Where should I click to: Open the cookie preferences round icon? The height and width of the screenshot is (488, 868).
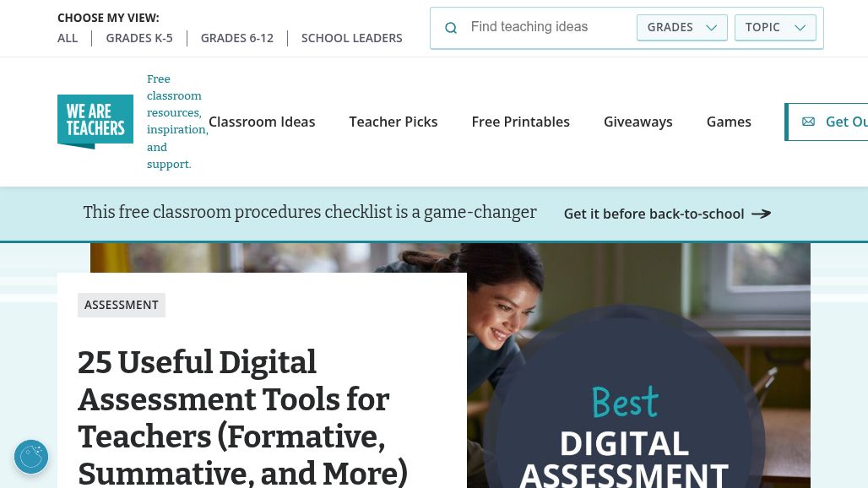point(31,457)
